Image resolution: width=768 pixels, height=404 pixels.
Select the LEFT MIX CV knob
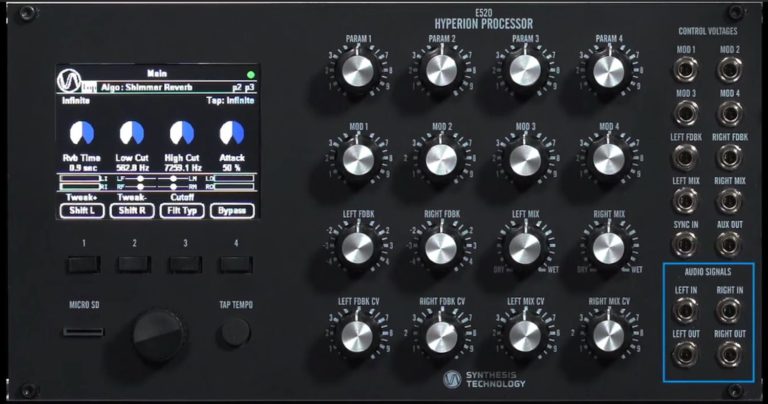pyautogui.click(x=525, y=336)
